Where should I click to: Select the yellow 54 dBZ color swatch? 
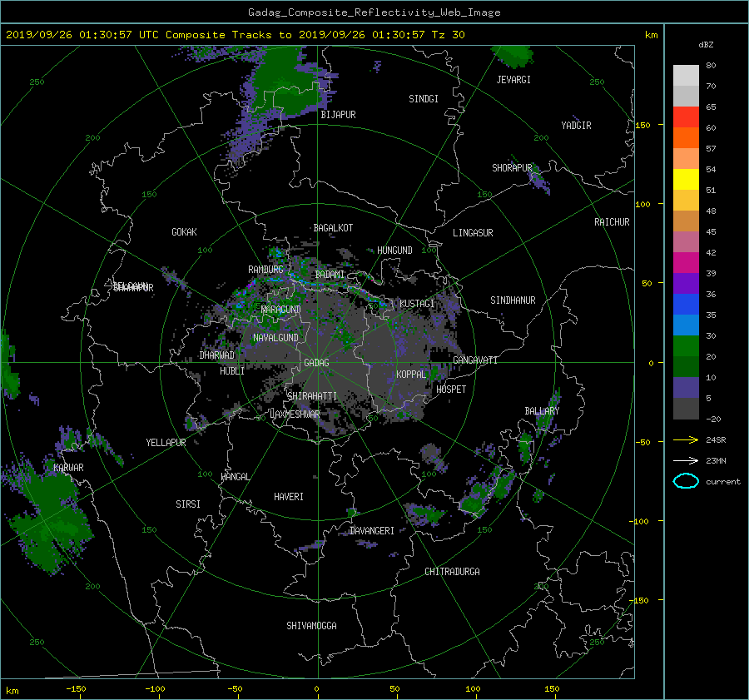click(686, 179)
